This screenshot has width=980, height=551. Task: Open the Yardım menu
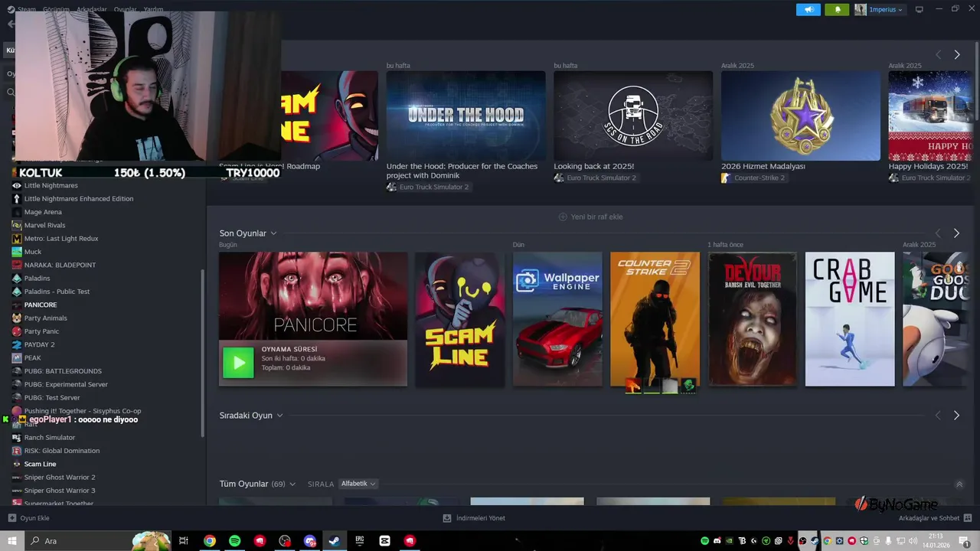pyautogui.click(x=153, y=9)
